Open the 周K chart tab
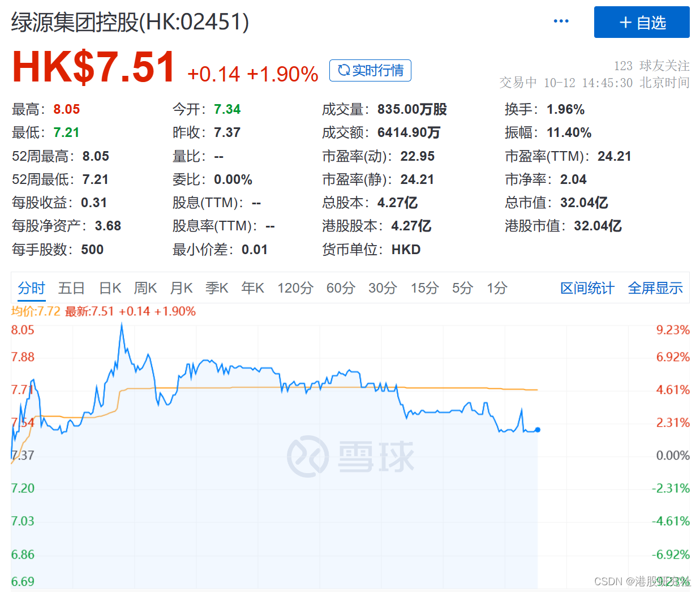Image resolution: width=700 pixels, height=592 pixels. [x=145, y=288]
